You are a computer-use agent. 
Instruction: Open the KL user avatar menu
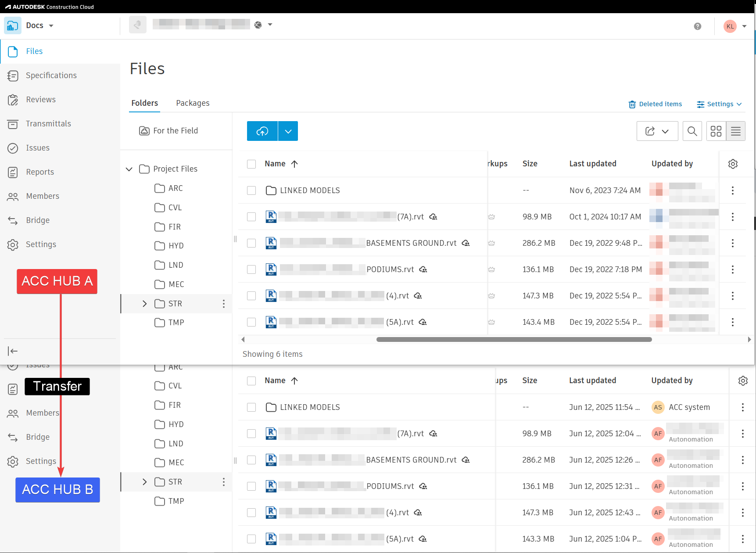click(x=730, y=26)
